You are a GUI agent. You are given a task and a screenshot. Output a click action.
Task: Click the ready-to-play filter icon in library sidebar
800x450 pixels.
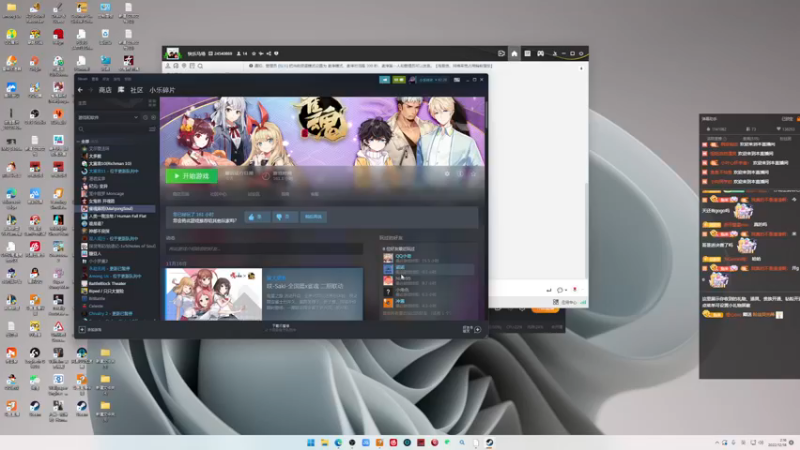point(153,117)
